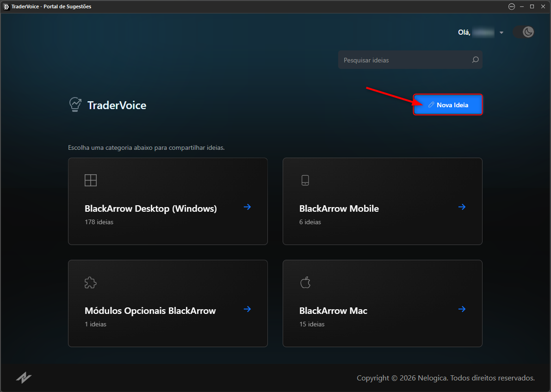551x392 pixels.
Task: Click the '178 ideias' count text
Action: pyautogui.click(x=99, y=222)
